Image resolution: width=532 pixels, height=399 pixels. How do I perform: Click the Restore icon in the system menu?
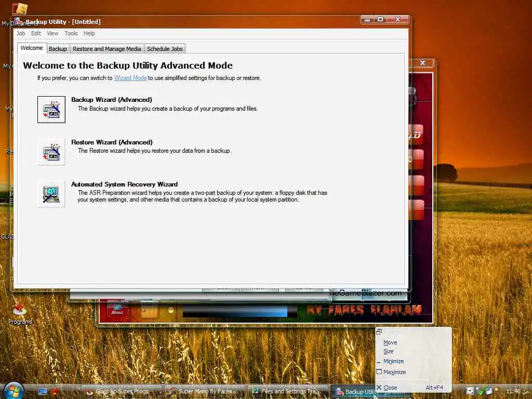pos(379,332)
